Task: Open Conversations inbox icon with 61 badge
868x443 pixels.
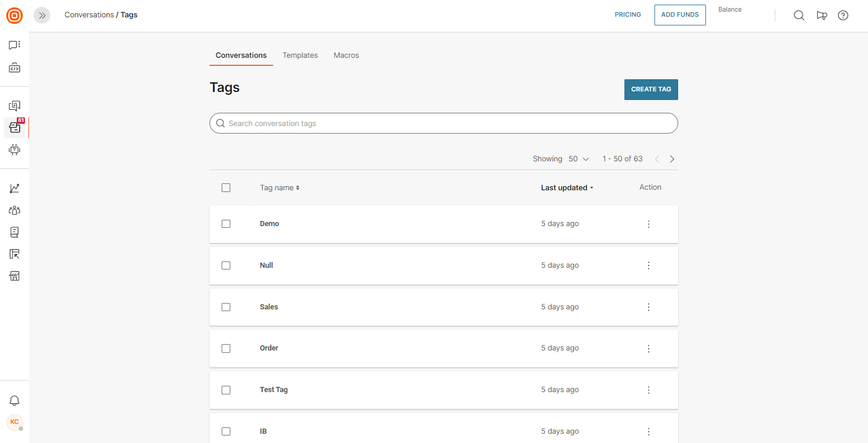Action: click(14, 128)
